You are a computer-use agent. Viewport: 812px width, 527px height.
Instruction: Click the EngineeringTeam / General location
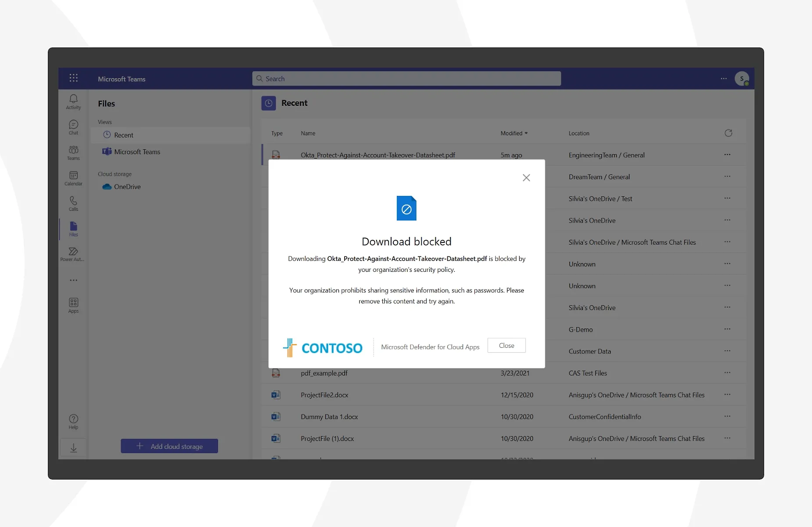click(x=607, y=155)
